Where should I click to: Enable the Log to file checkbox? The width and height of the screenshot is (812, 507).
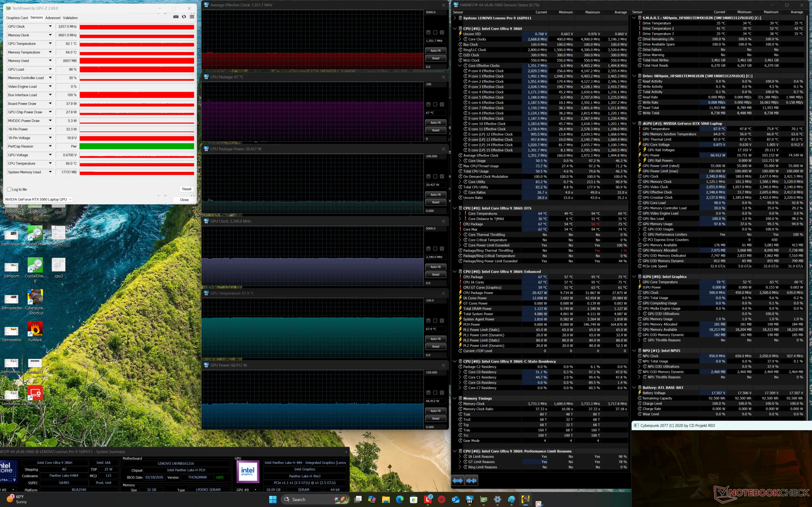(x=10, y=189)
